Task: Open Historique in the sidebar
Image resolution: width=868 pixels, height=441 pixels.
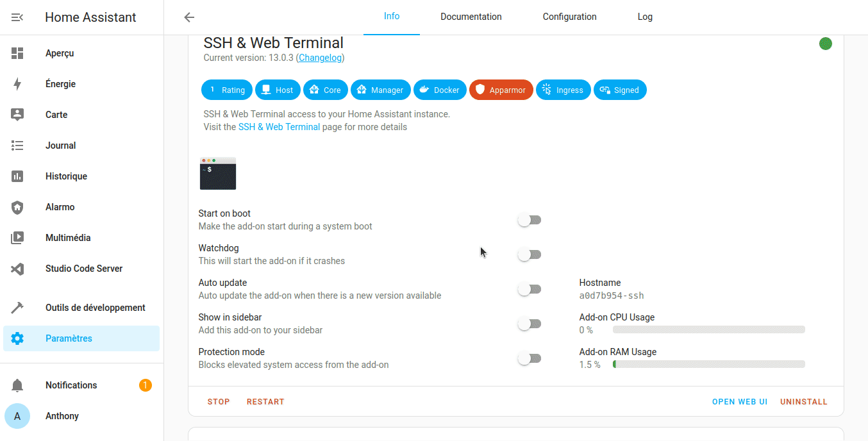Action: click(81, 176)
